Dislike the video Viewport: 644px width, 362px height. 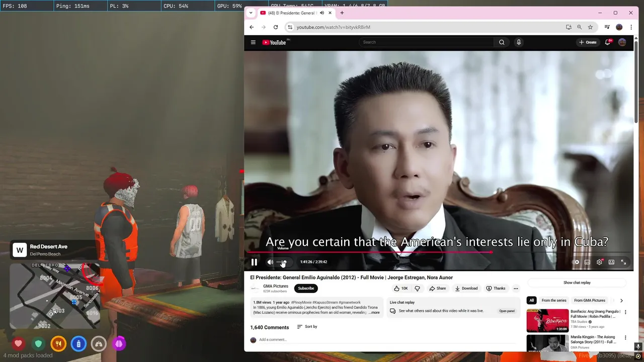(x=417, y=289)
